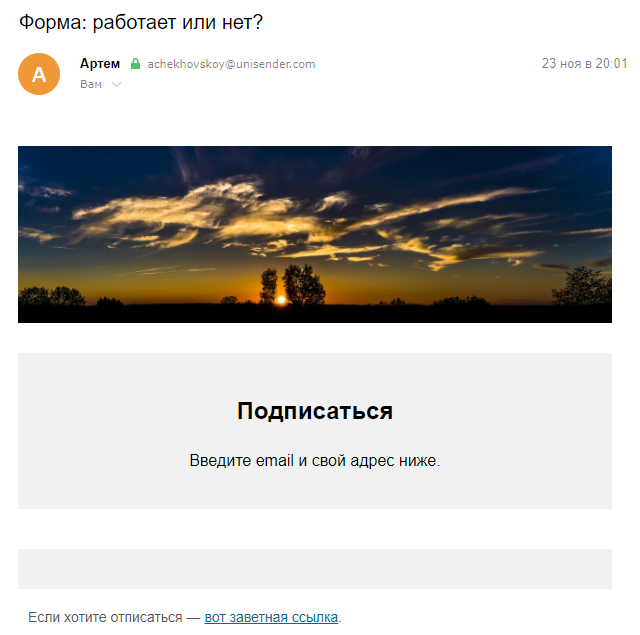Image resolution: width=640 pixels, height=635 pixels.
Task: Click the setting sun in the banner
Action: (x=281, y=300)
